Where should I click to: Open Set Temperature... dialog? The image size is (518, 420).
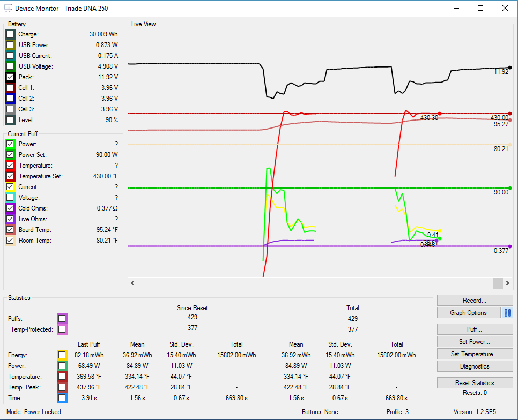tap(475, 354)
